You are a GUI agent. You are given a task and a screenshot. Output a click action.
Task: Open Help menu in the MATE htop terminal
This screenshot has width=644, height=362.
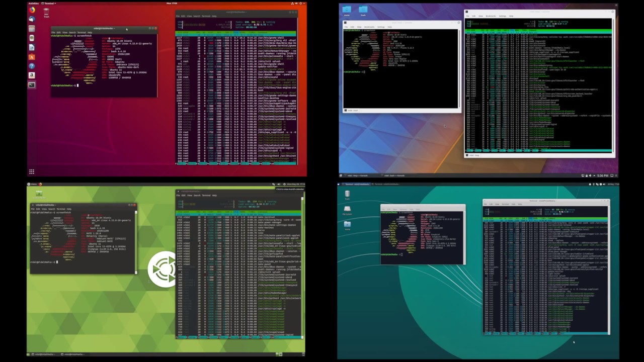(214, 195)
